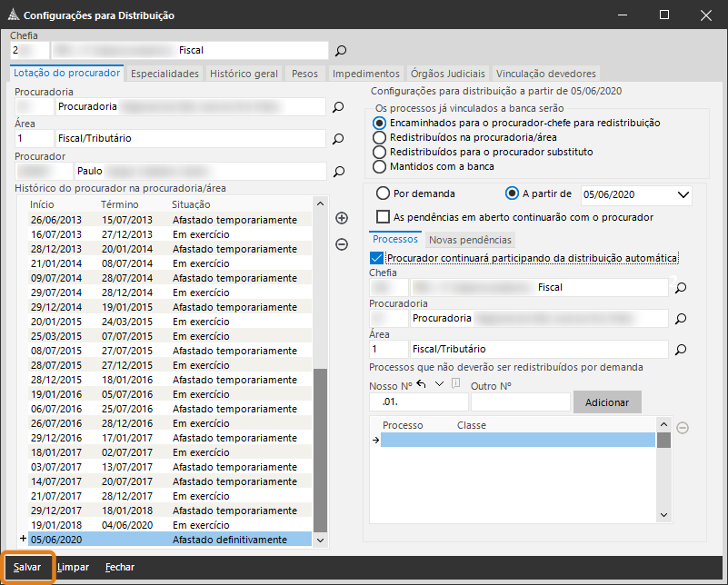Open the lookup for the left Procuradoria field
728x585 pixels.
pos(338,107)
